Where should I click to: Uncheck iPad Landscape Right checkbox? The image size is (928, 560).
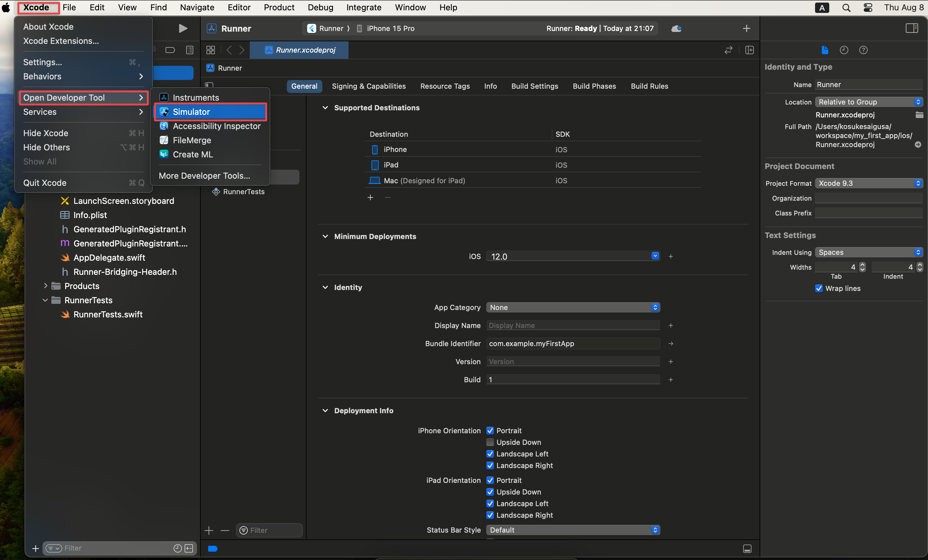tap(489, 515)
